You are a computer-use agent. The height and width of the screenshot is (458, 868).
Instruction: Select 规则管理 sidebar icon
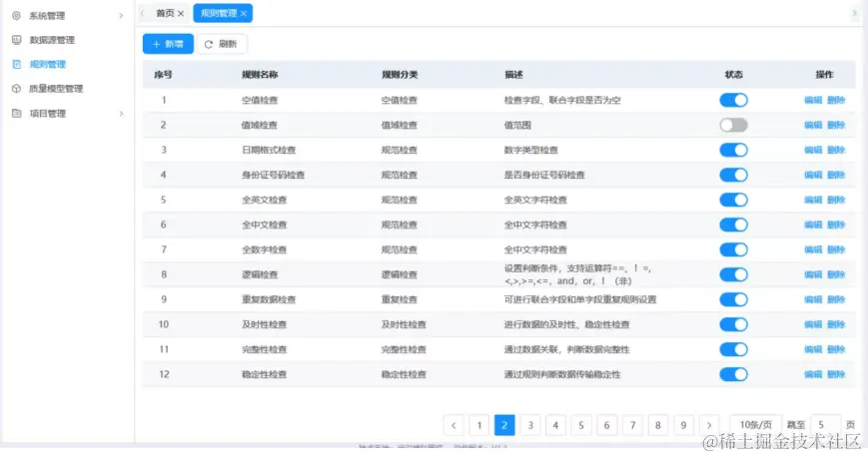[x=17, y=64]
